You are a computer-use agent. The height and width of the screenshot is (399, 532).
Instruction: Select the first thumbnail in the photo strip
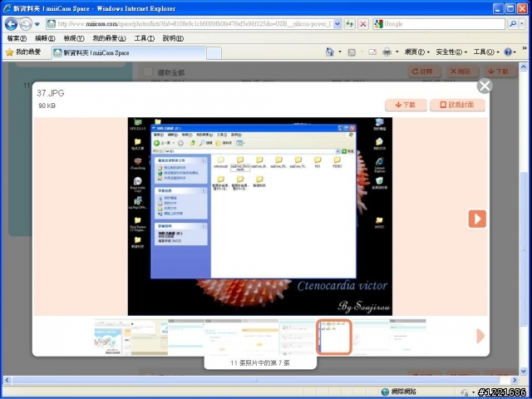[x=112, y=337]
